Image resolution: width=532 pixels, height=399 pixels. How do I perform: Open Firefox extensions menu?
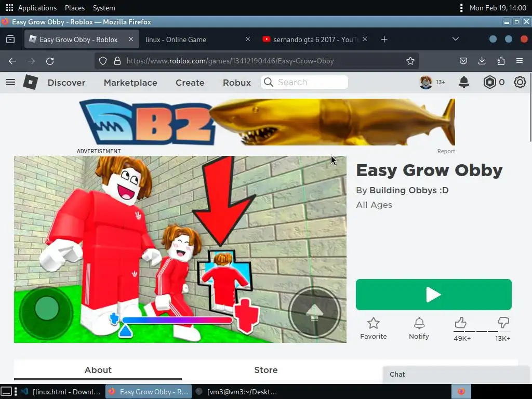(x=501, y=61)
